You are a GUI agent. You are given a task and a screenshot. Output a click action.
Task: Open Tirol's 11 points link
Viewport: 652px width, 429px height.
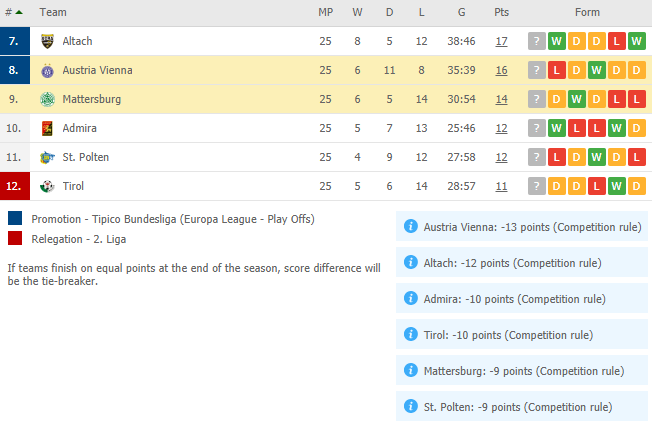[x=501, y=186]
